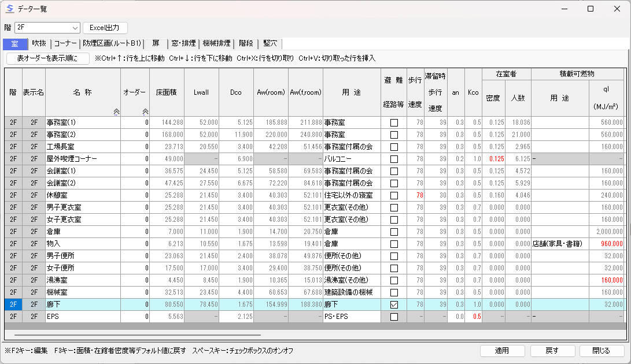This screenshot has width=631, height=364.
Task: Select the 物入 name cell
Action: pos(83,244)
